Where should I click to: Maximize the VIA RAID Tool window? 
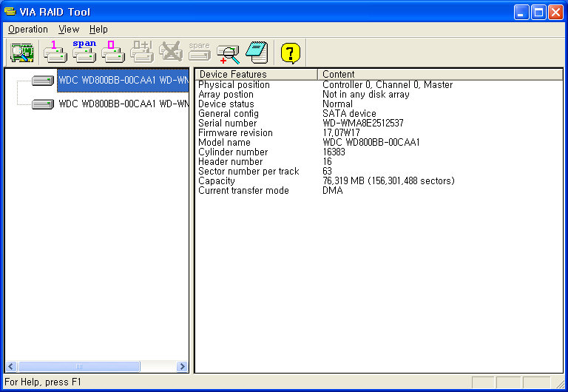click(x=538, y=13)
